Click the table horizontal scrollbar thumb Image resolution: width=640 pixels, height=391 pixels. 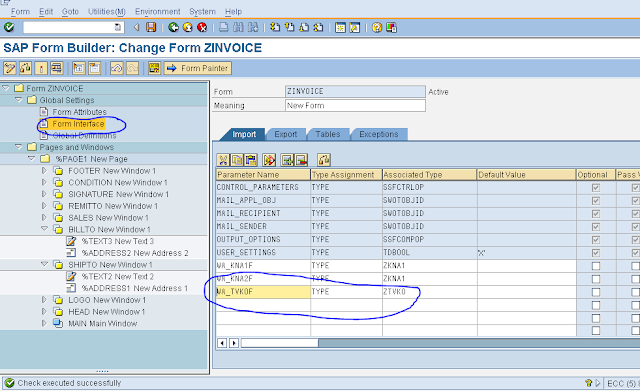(x=280, y=343)
